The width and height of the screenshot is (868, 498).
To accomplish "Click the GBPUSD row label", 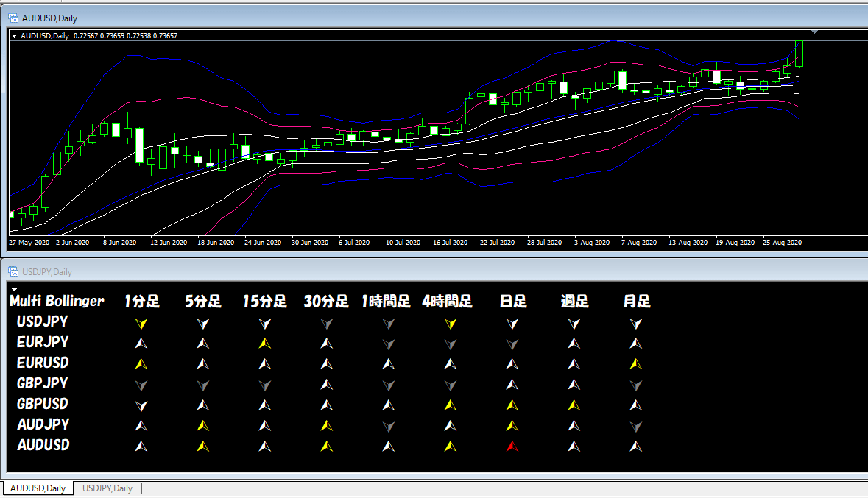I will point(42,403).
